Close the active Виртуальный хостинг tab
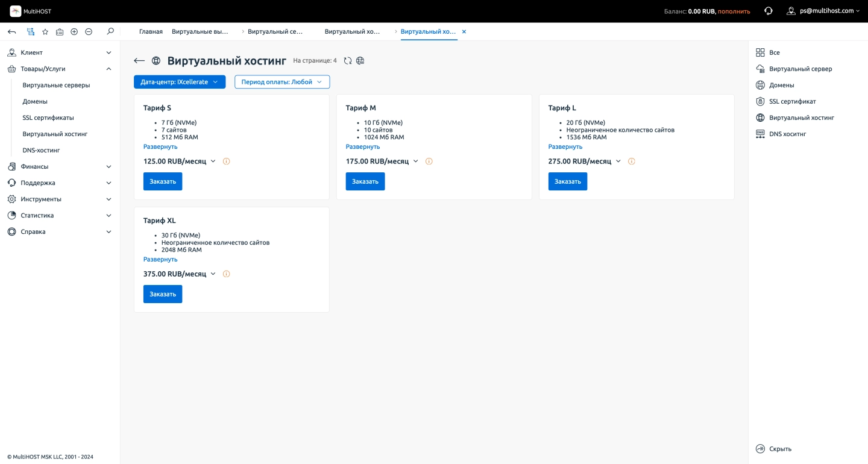This screenshot has height=464, width=868. (x=464, y=31)
